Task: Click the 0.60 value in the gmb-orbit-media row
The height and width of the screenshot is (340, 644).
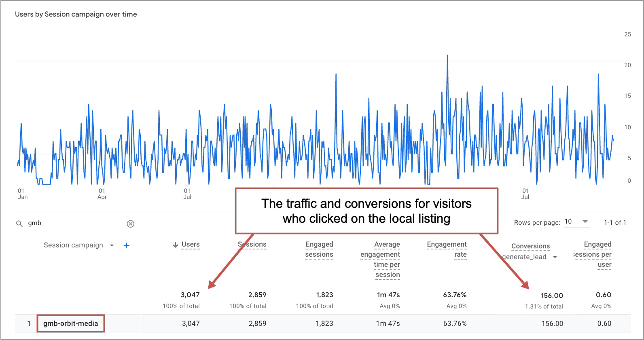Action: click(604, 323)
